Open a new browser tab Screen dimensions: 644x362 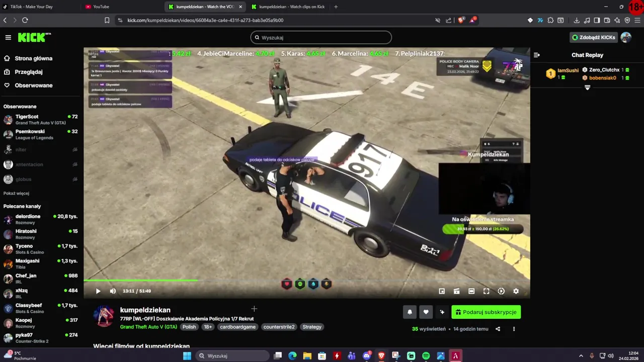click(336, 7)
